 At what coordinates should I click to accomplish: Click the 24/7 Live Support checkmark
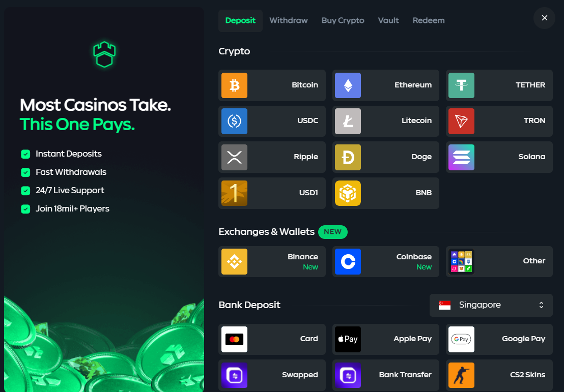coord(25,191)
